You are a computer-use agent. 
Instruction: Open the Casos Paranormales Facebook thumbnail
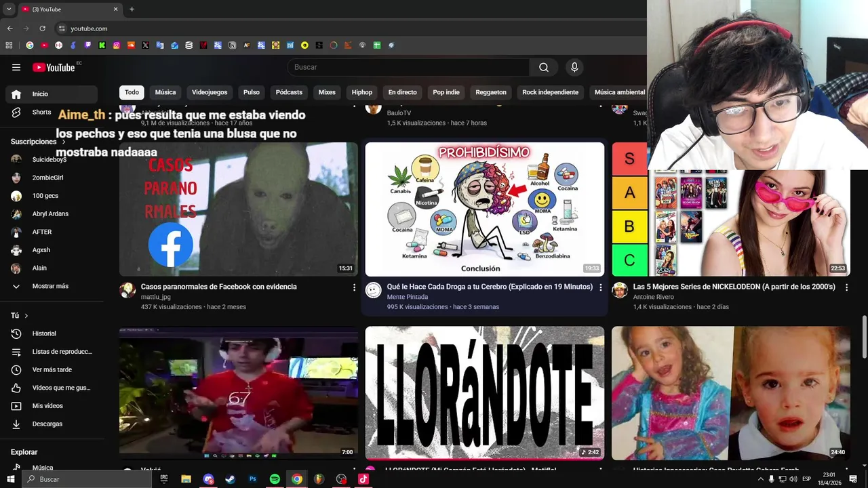coord(239,209)
